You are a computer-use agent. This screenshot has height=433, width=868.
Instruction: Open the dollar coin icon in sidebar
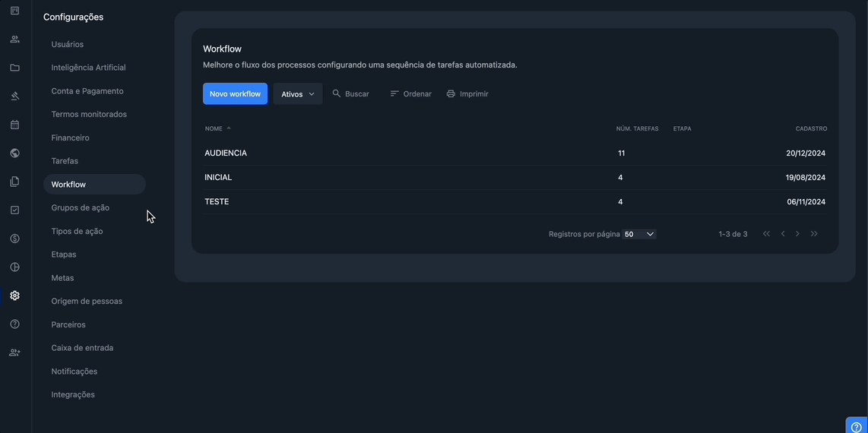15,239
